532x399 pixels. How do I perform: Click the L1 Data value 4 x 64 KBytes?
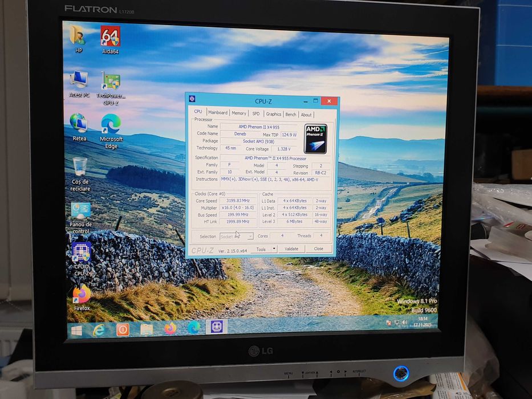point(294,201)
